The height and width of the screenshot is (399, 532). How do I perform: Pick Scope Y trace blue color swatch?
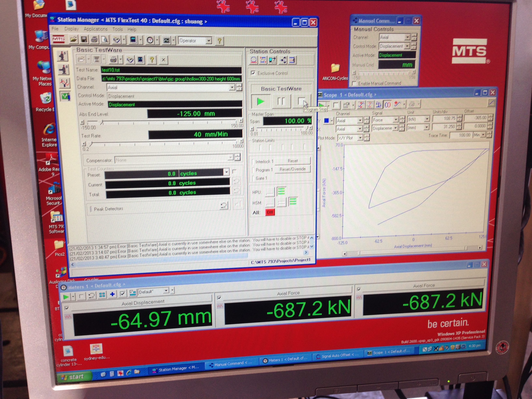click(327, 121)
